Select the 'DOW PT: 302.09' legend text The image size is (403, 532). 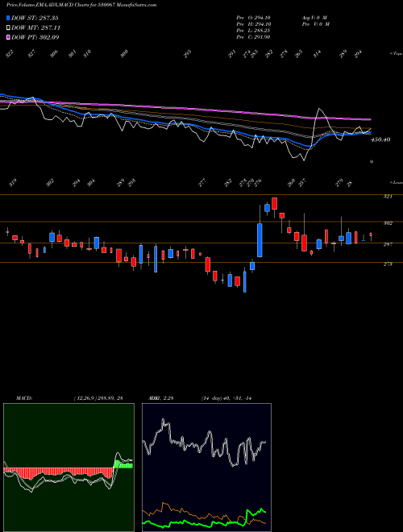[x=35, y=37]
